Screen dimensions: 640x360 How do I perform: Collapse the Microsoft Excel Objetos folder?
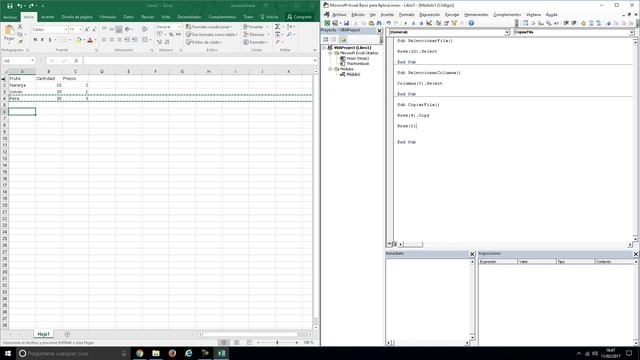330,53
